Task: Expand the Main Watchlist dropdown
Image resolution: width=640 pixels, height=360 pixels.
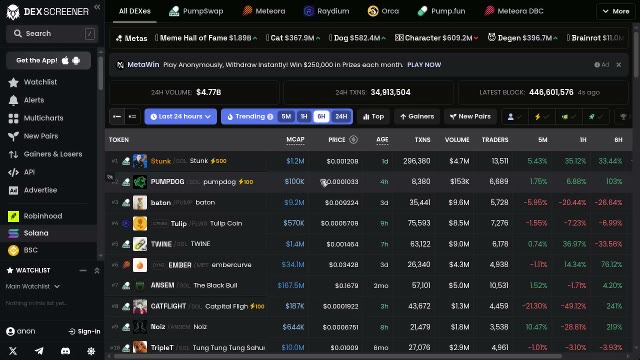Action: click(x=33, y=287)
